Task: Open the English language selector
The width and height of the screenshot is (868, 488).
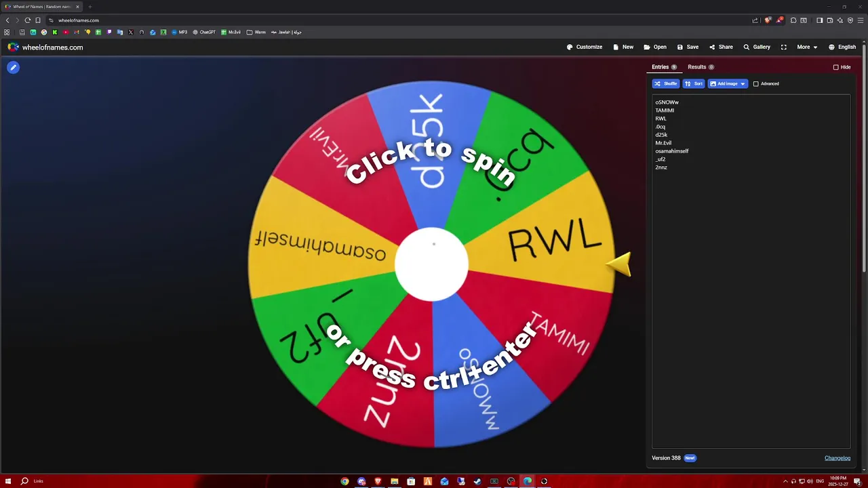Action: [x=842, y=47]
